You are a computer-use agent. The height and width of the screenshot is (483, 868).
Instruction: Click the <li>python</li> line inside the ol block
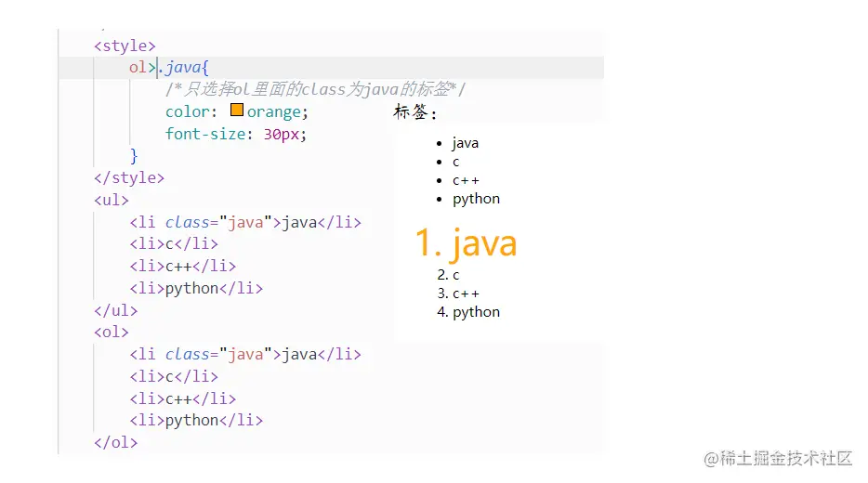[196, 421]
